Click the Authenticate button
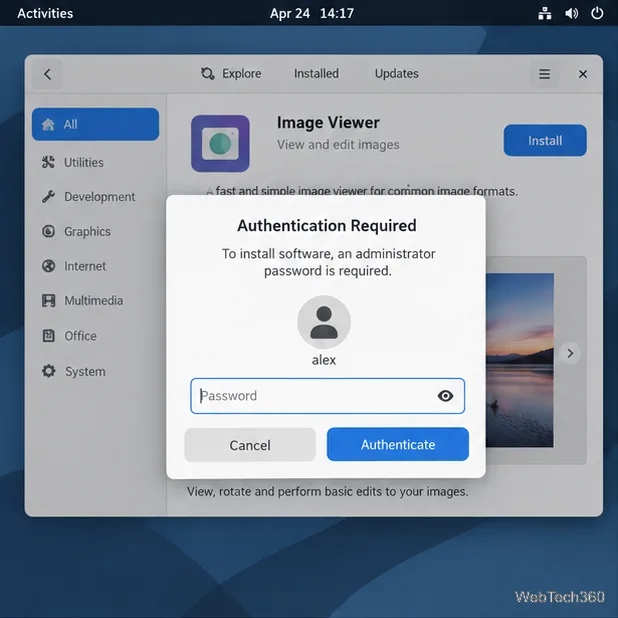 pos(398,445)
